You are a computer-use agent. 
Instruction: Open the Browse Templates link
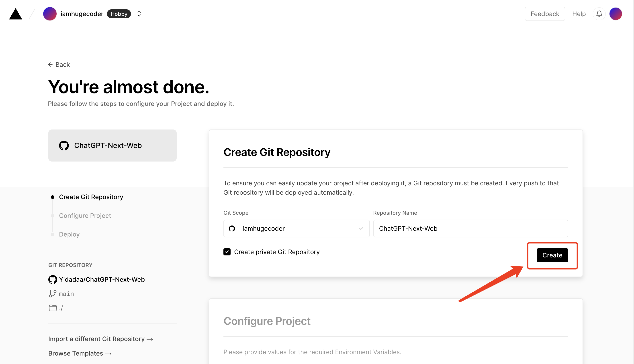coord(80,353)
